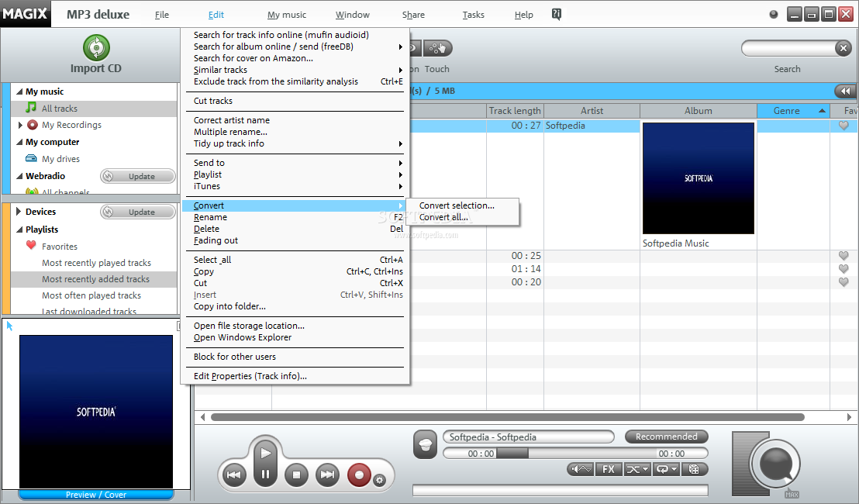Sort by the Track length column header

[x=515, y=111]
